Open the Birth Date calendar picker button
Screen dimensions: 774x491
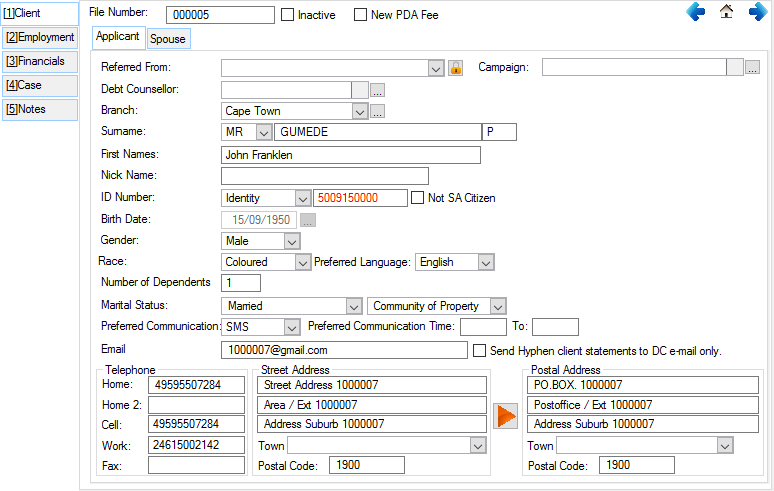click(x=308, y=220)
